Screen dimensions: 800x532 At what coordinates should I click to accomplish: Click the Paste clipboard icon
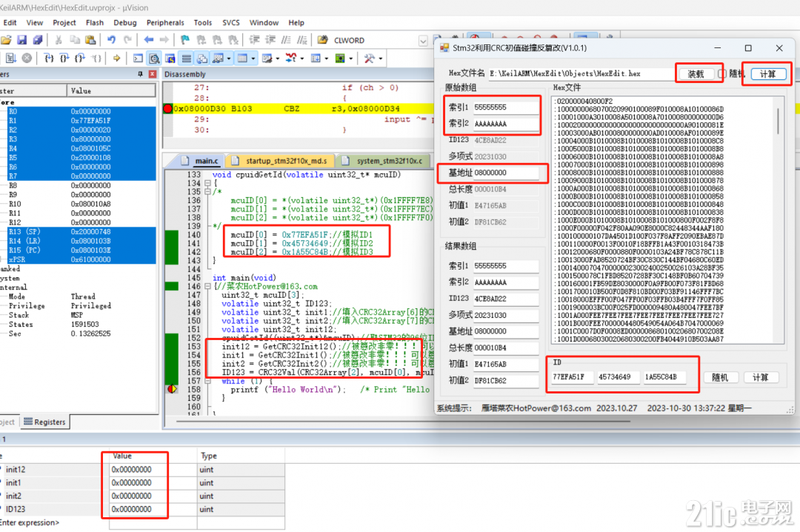90,40
